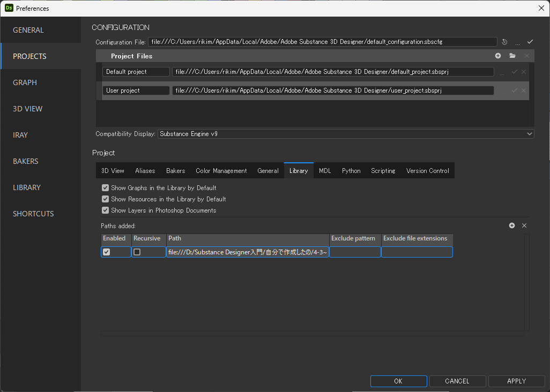Screen dimensions: 550x392
Task: Switch to the General project tab
Action: click(268, 171)
